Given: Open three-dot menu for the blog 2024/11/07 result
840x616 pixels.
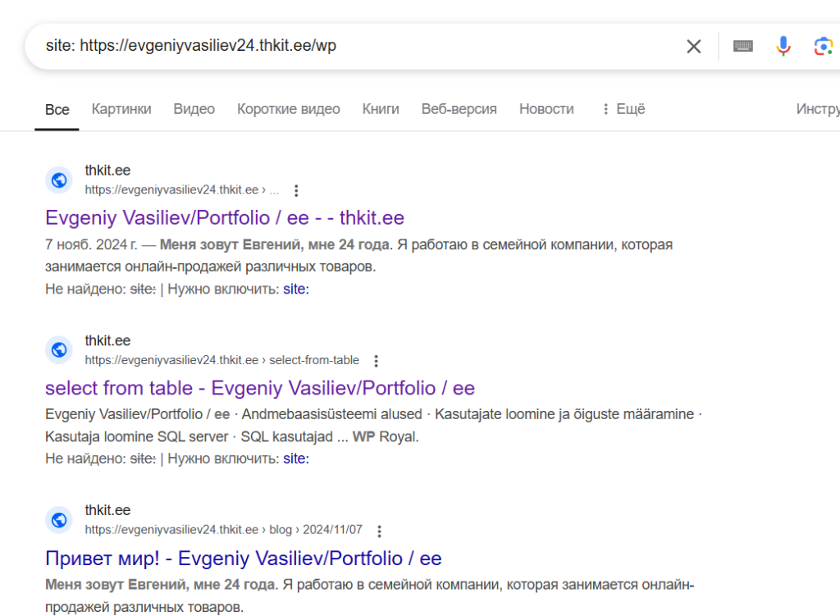Looking at the screenshot, I should [x=379, y=531].
